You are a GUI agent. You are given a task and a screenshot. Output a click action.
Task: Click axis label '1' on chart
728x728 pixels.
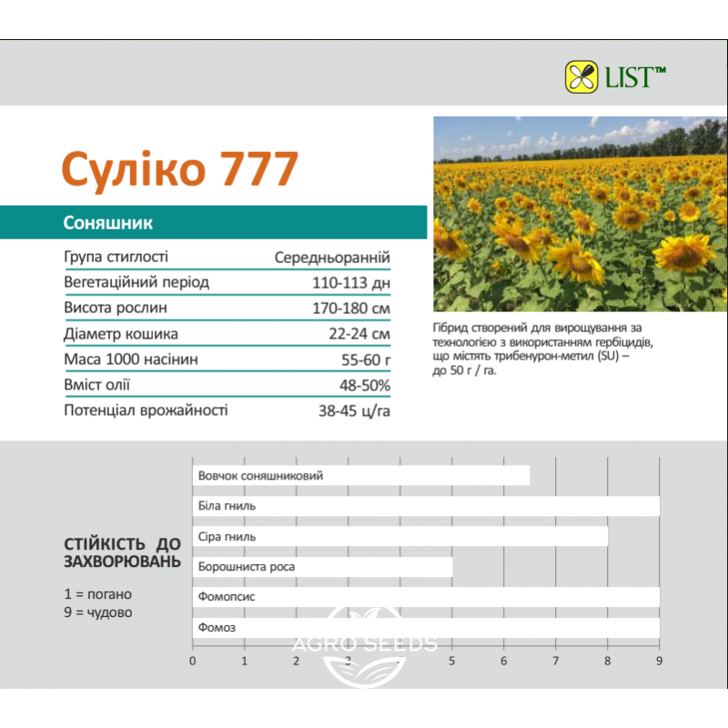click(245, 662)
